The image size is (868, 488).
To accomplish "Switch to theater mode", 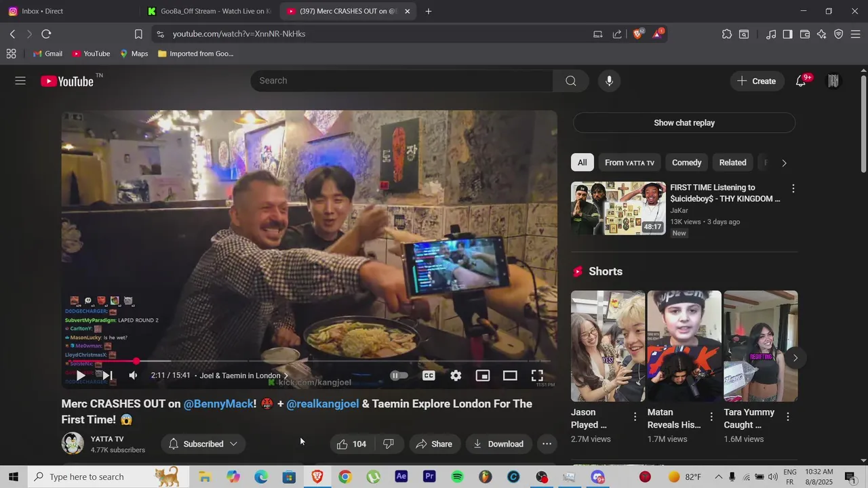I will [510, 375].
